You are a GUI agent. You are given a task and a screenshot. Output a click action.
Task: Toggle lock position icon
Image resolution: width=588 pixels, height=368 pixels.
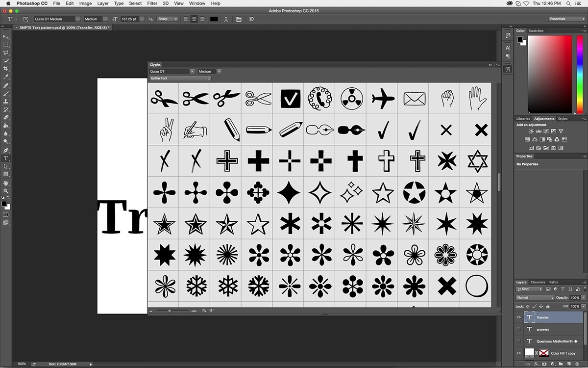541,306
